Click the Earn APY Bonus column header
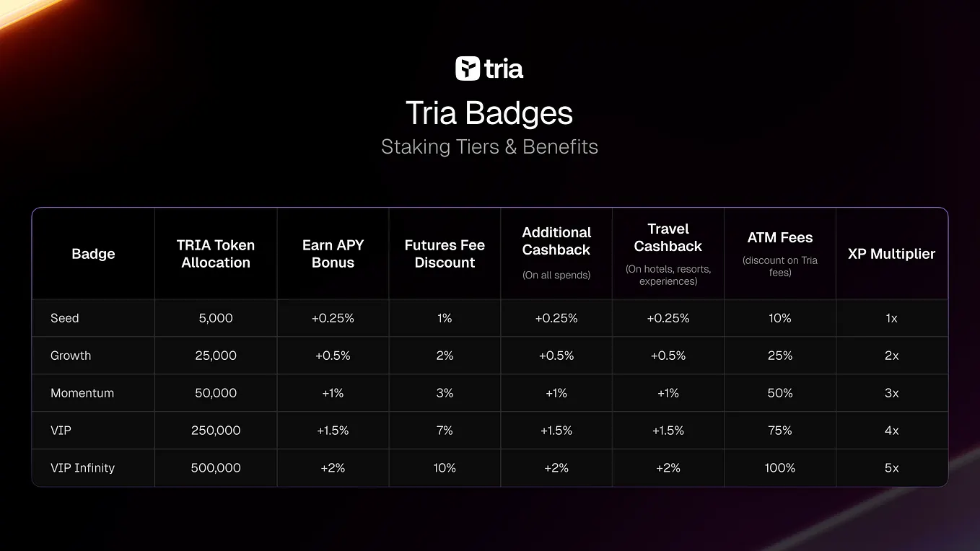 click(x=333, y=254)
